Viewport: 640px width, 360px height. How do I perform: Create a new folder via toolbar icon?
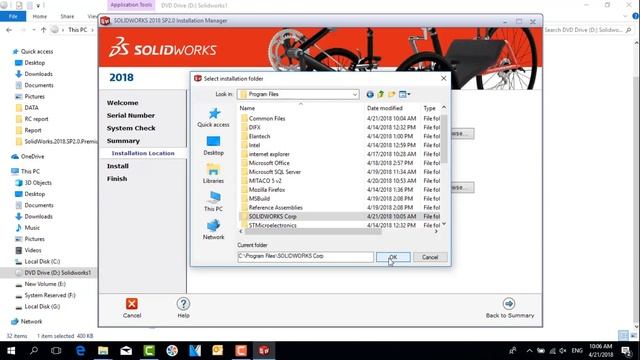[391, 94]
